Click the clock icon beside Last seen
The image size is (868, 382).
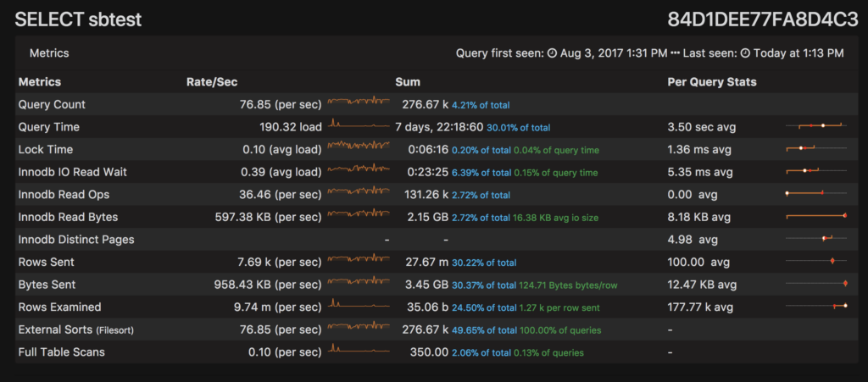tap(745, 53)
